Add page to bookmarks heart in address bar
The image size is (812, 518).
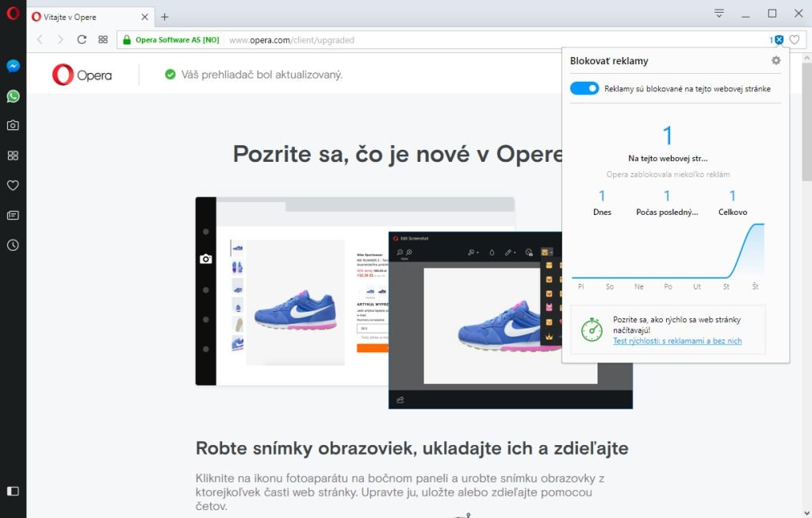795,40
